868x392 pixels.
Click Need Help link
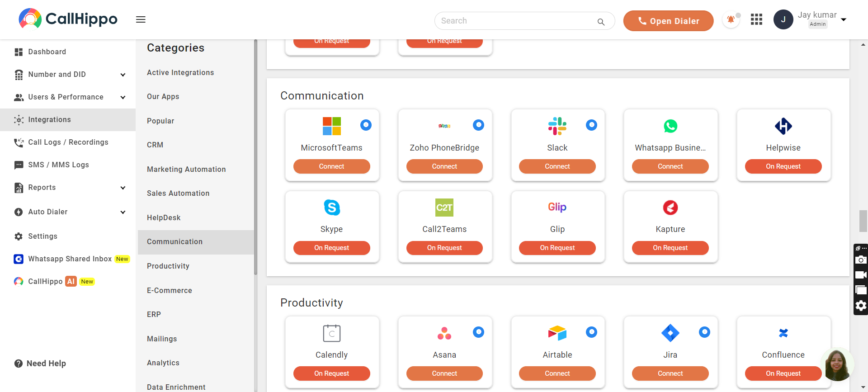click(x=41, y=364)
